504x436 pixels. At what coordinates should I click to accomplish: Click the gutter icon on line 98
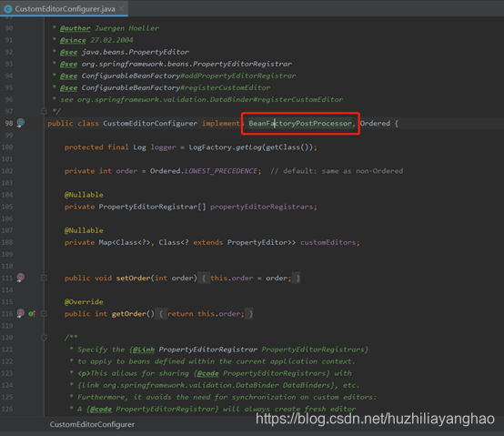[21, 123]
